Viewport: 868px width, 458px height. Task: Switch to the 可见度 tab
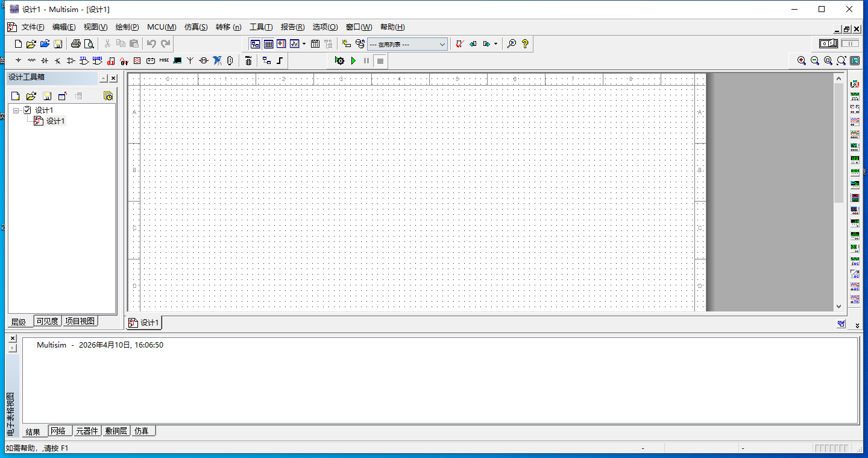[x=48, y=321]
